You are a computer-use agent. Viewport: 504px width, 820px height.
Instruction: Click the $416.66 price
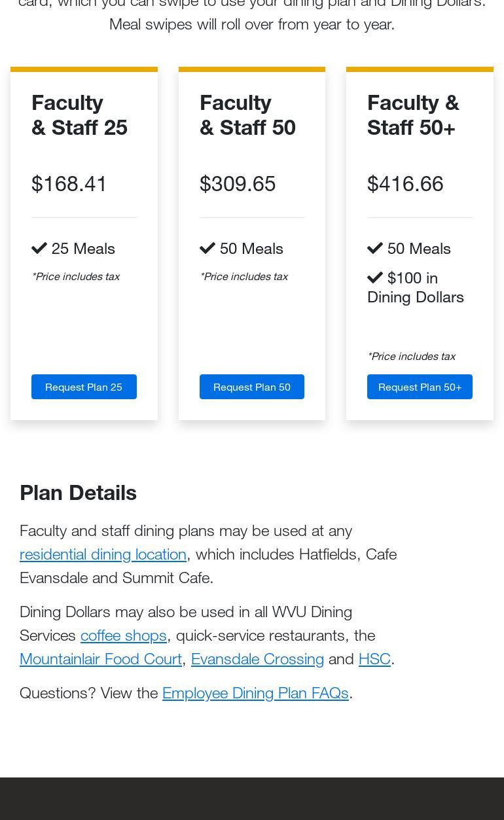405,184
